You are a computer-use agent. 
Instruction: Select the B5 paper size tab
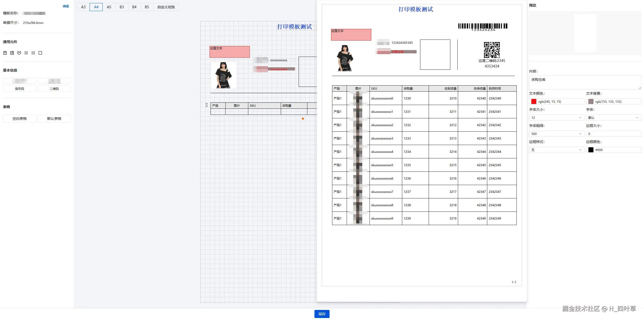(147, 7)
